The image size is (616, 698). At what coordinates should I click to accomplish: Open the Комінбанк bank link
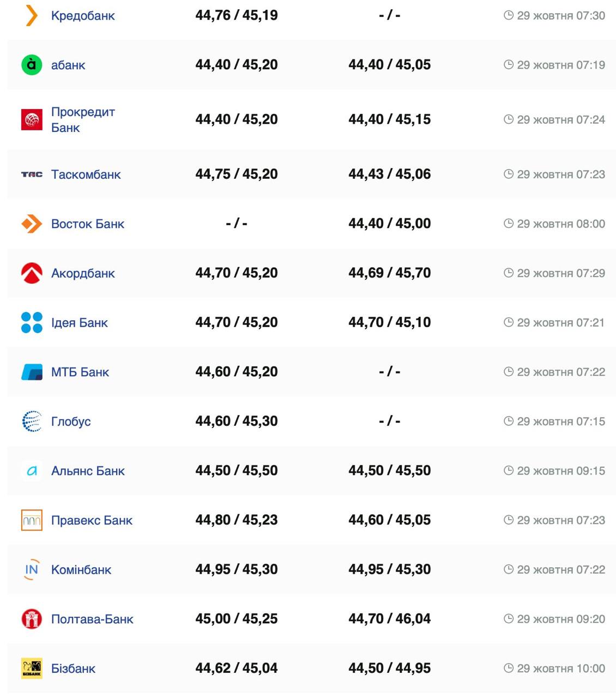point(81,570)
